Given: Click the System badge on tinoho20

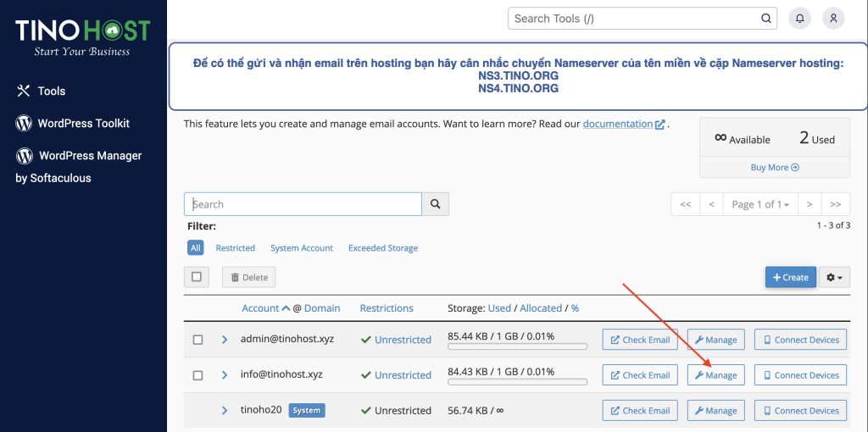Looking at the screenshot, I should click(307, 411).
